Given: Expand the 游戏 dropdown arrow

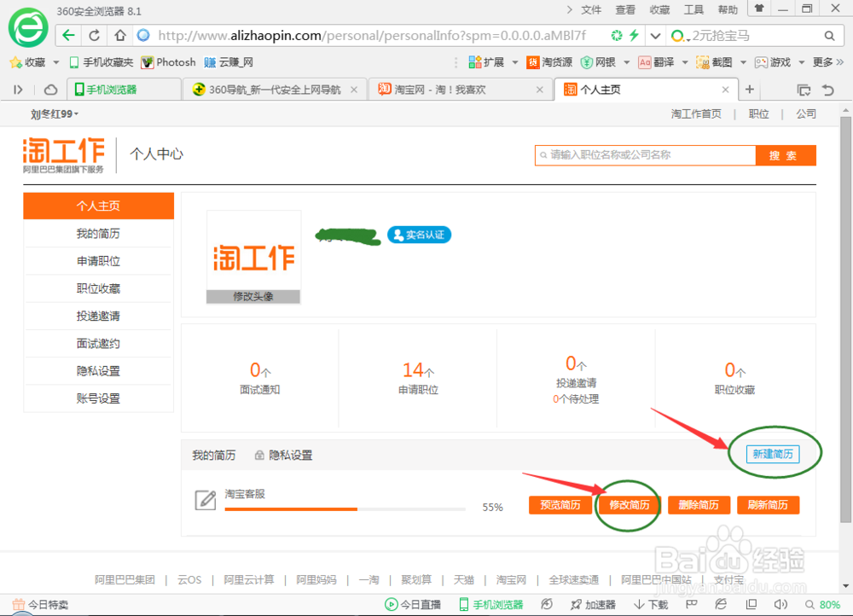Looking at the screenshot, I should click(801, 62).
